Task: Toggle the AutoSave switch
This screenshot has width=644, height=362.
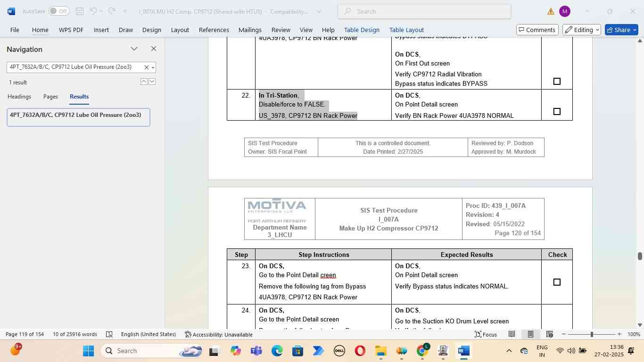Action: tap(59, 11)
